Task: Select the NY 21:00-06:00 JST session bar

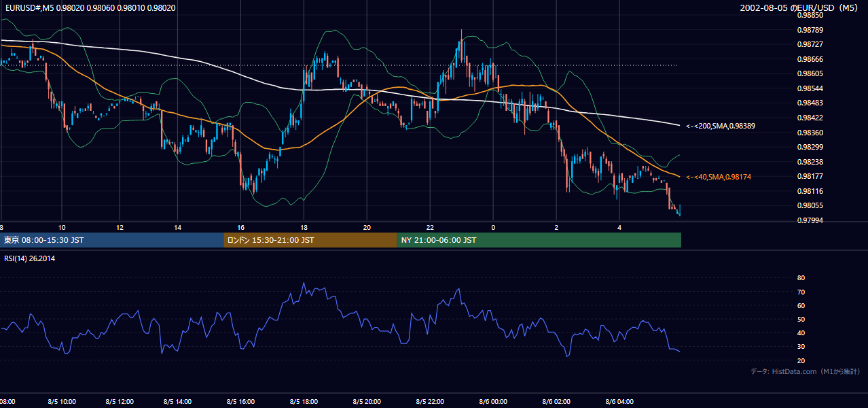Action: click(539, 240)
